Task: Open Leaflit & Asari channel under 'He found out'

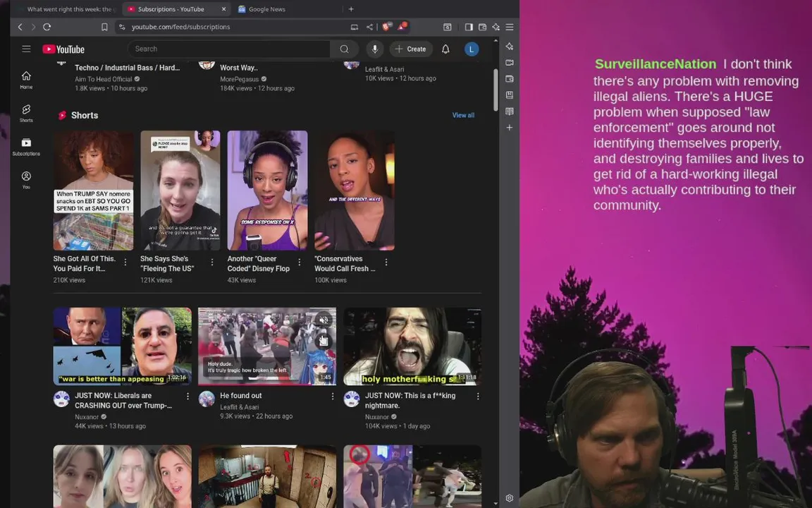Action: tap(239, 407)
